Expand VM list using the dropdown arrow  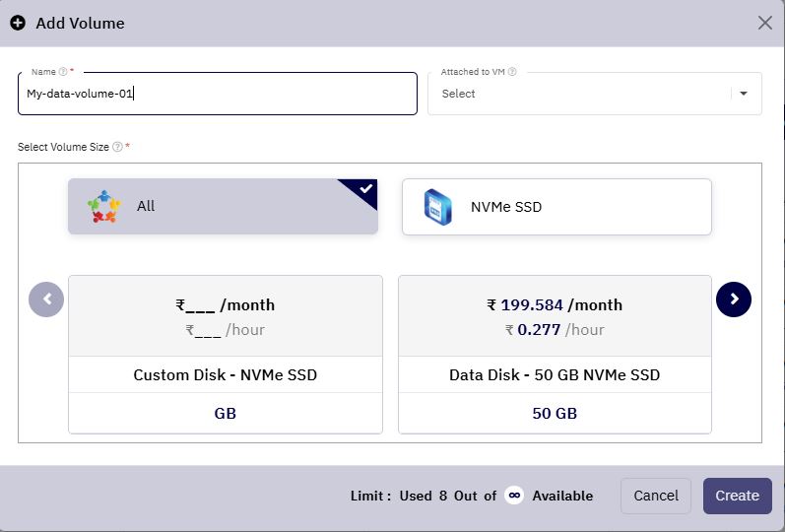point(744,94)
